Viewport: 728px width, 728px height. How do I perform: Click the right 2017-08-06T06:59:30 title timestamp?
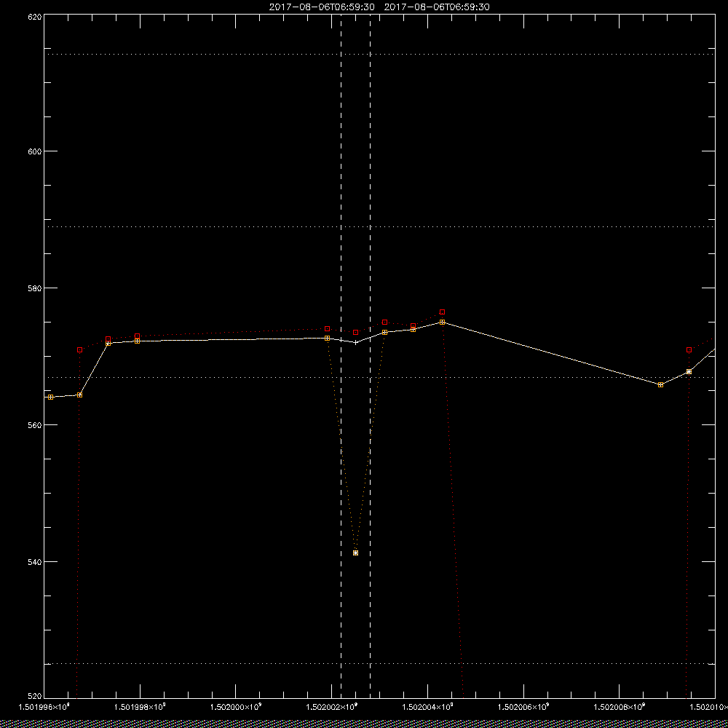coord(437,7)
